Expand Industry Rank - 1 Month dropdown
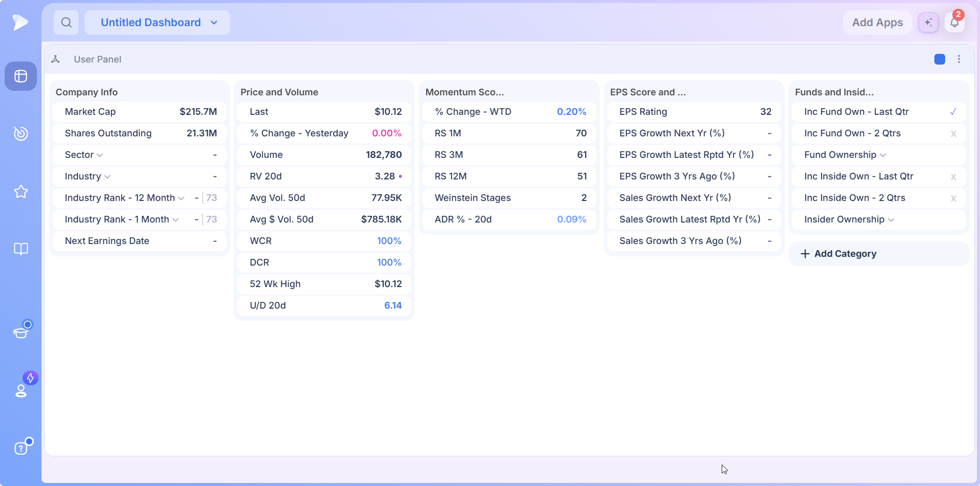Viewport: 980px width, 486px height. click(176, 220)
